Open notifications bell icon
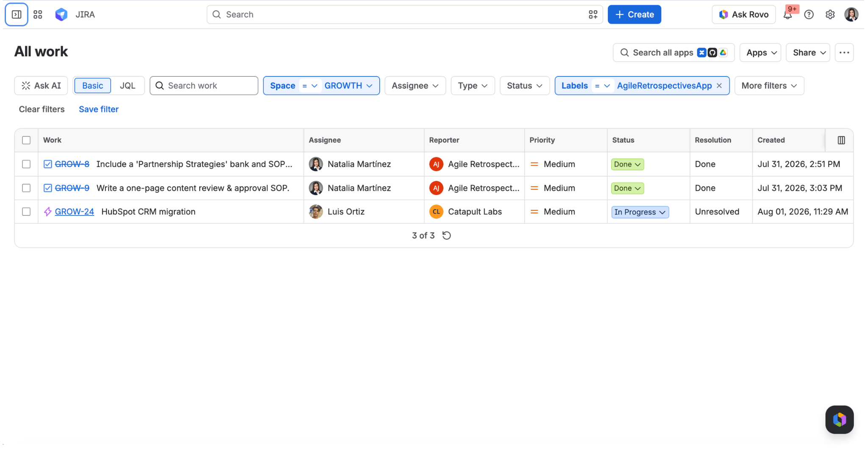This screenshot has height=451, width=868. pyautogui.click(x=788, y=14)
